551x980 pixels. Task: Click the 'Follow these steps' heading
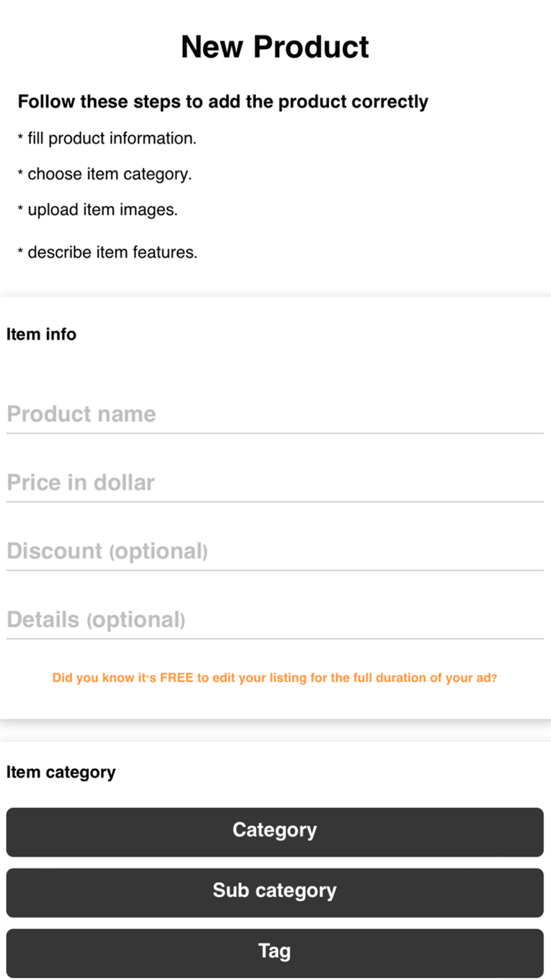pos(223,101)
